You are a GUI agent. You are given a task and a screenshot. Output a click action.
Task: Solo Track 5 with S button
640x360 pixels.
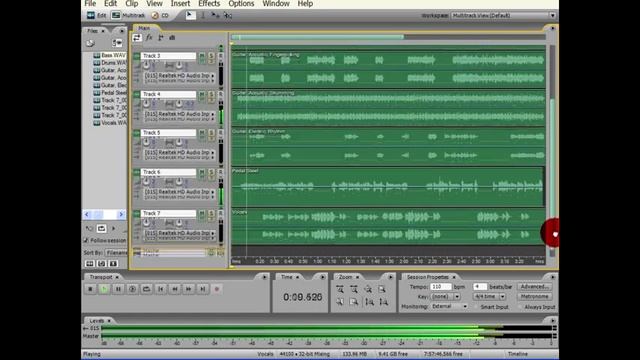211,133
